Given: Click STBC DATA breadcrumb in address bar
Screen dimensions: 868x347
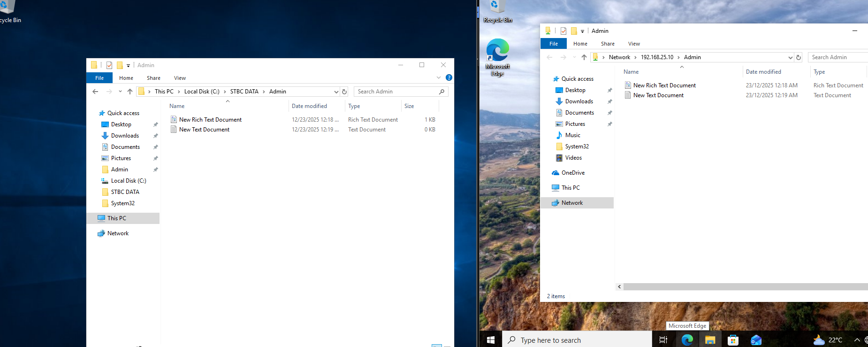Looking at the screenshot, I should [x=244, y=92].
